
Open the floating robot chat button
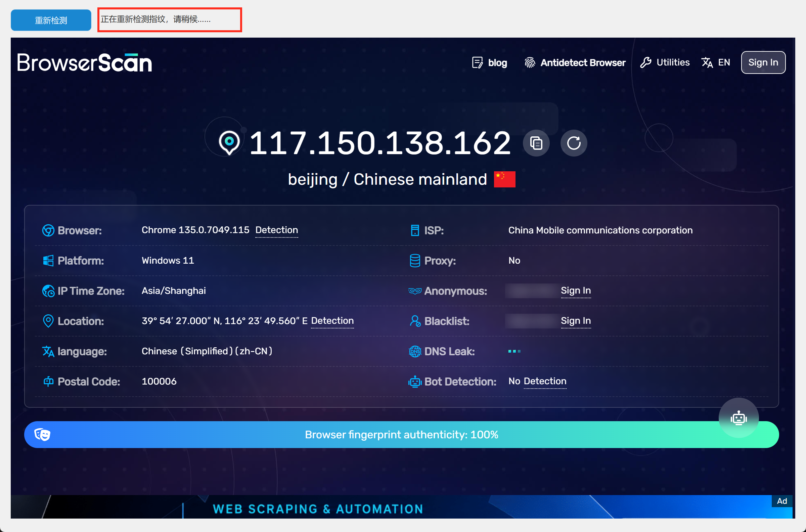pyautogui.click(x=738, y=418)
